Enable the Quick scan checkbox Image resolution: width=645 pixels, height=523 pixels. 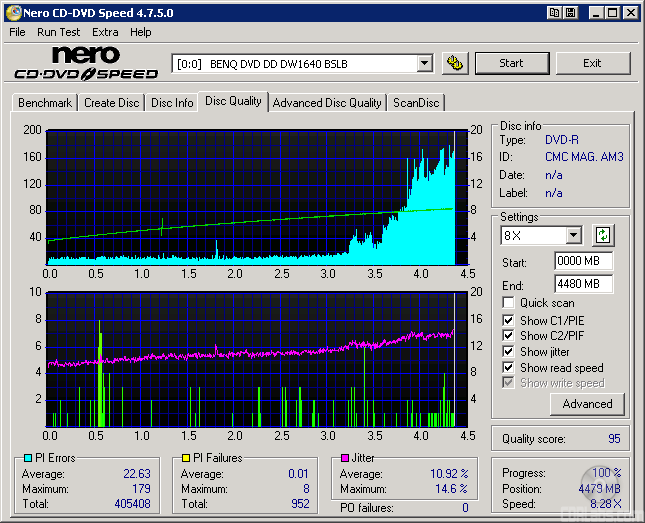pyautogui.click(x=509, y=303)
